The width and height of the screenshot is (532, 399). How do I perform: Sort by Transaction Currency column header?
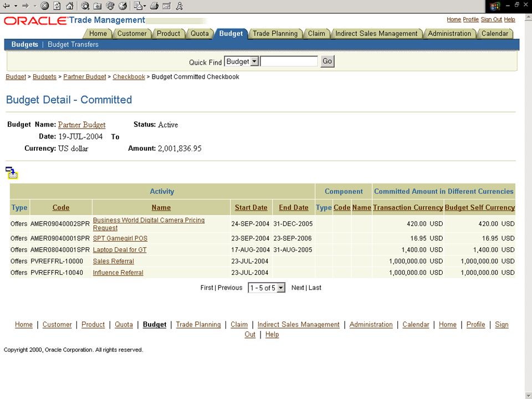[408, 207]
